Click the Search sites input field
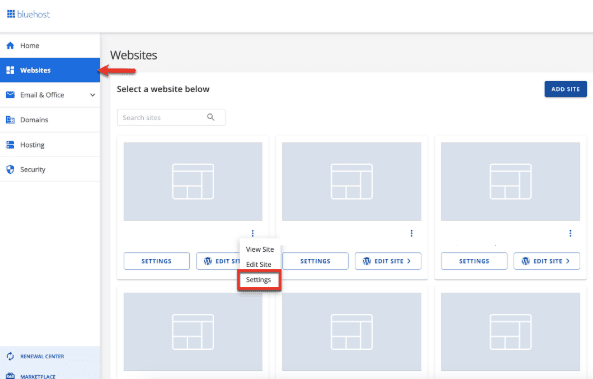Screen dimensions: 593x379 pyautogui.click(x=171, y=117)
